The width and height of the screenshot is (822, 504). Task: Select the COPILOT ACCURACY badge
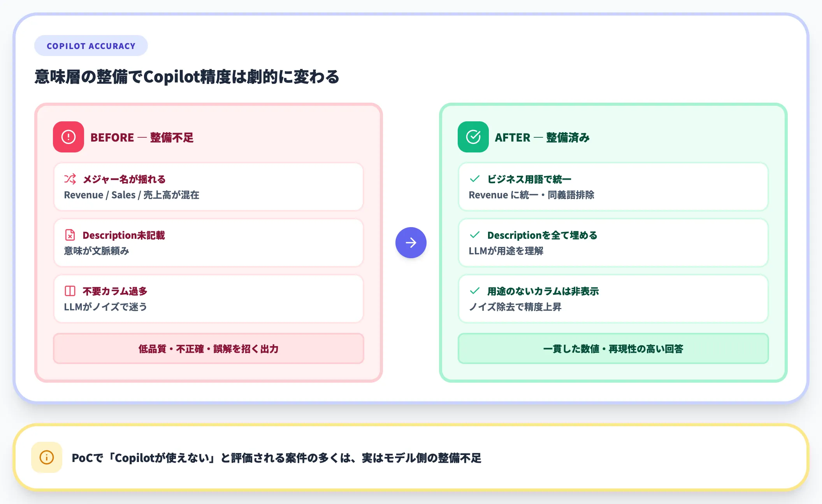point(91,45)
